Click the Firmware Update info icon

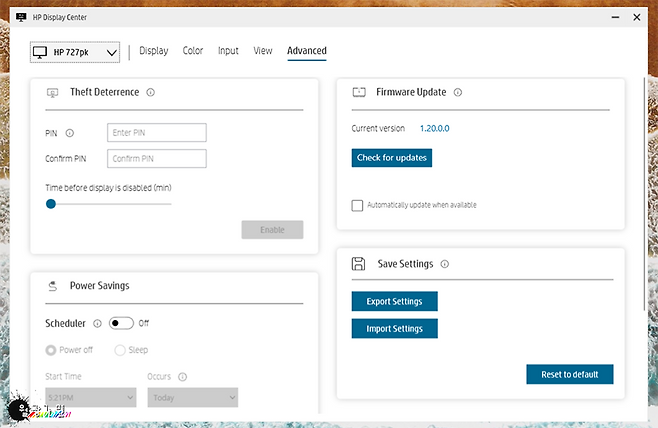457,92
